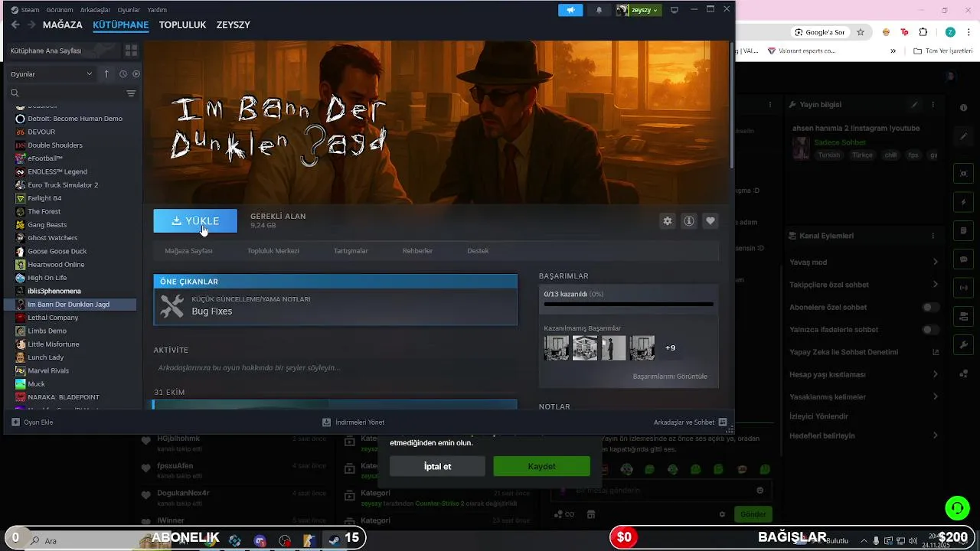
Task: Bookmark page with Chrome star icon
Action: (x=861, y=32)
